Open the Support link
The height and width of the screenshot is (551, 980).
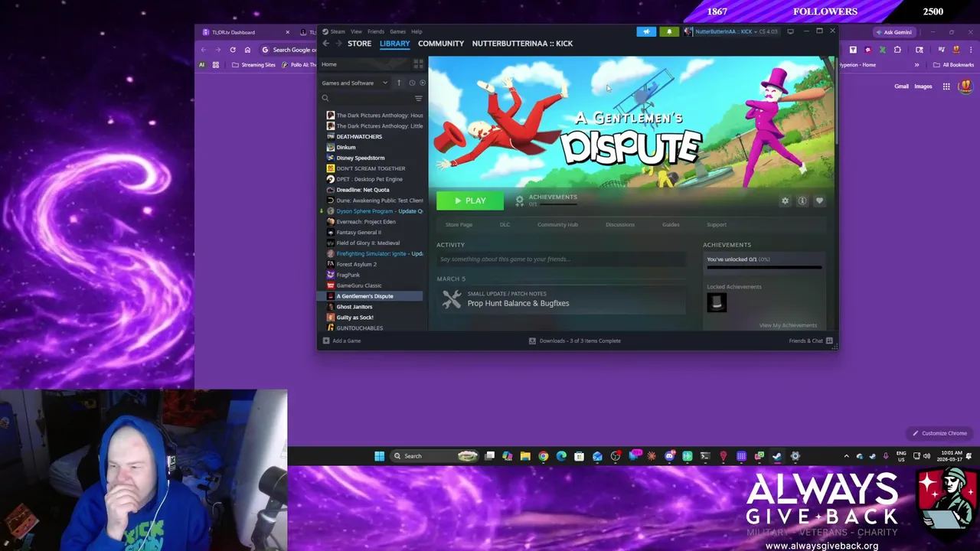(x=717, y=224)
